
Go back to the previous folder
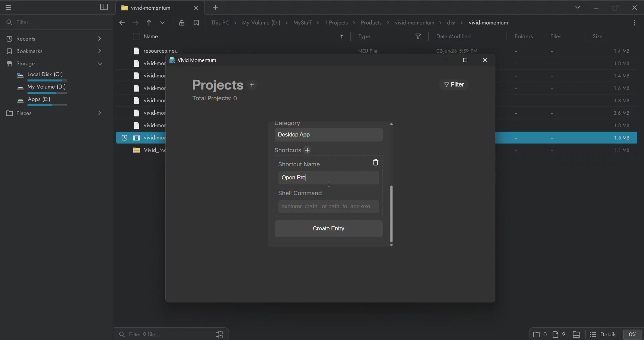122,23
